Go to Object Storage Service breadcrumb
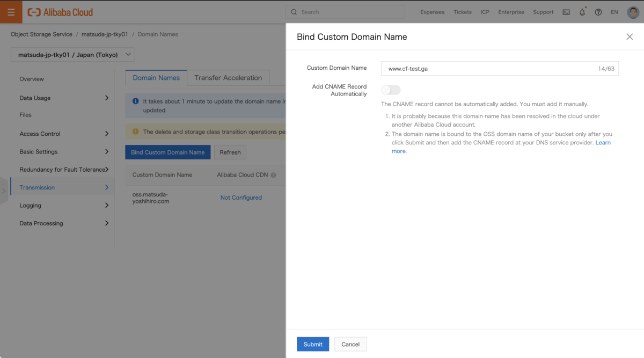Viewport: 644px width, 358px height. [x=41, y=34]
